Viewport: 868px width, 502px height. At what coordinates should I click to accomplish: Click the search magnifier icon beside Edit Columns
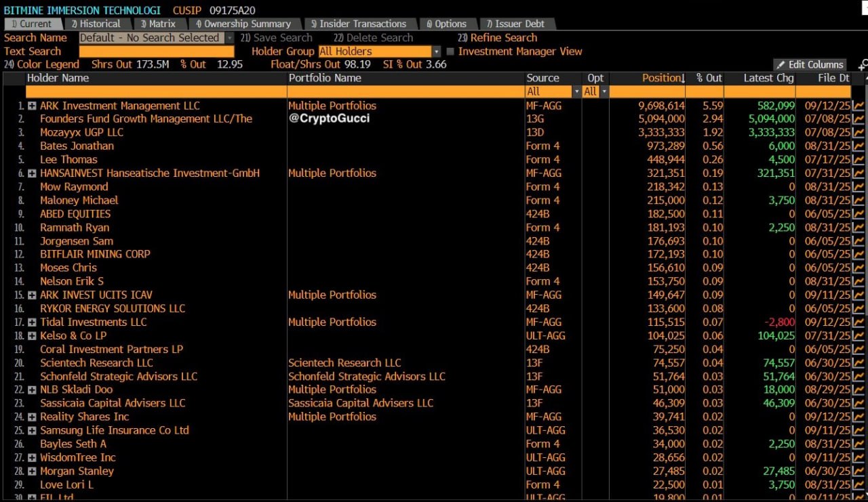coord(863,65)
